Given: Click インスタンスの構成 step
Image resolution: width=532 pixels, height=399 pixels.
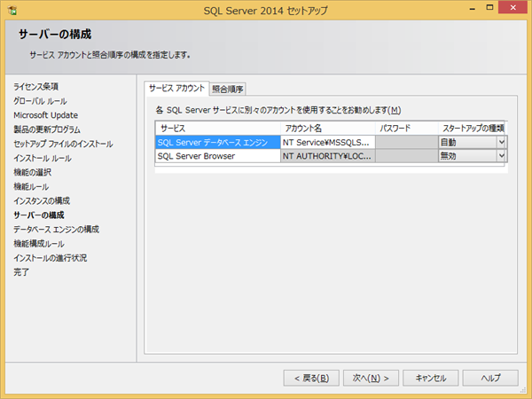Looking at the screenshot, I should pyautogui.click(x=42, y=200).
